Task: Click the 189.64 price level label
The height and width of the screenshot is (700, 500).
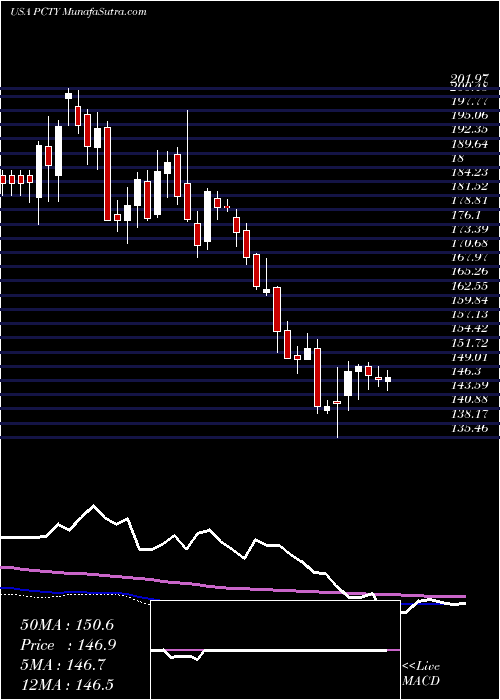Action: 470,144
